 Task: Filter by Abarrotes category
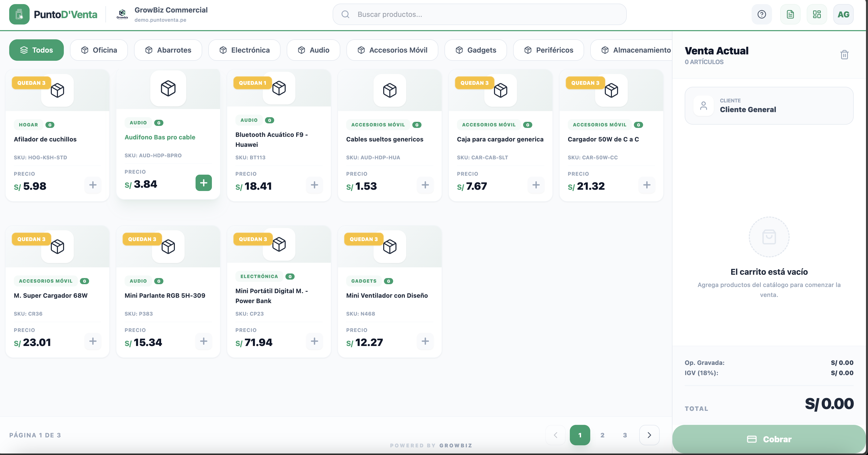(x=168, y=50)
